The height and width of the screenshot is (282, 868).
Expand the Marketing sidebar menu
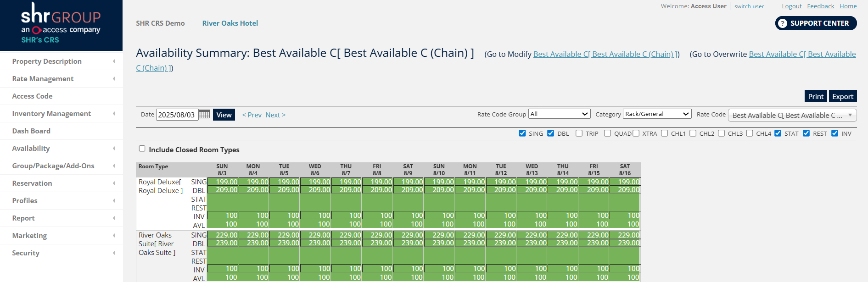coord(62,236)
